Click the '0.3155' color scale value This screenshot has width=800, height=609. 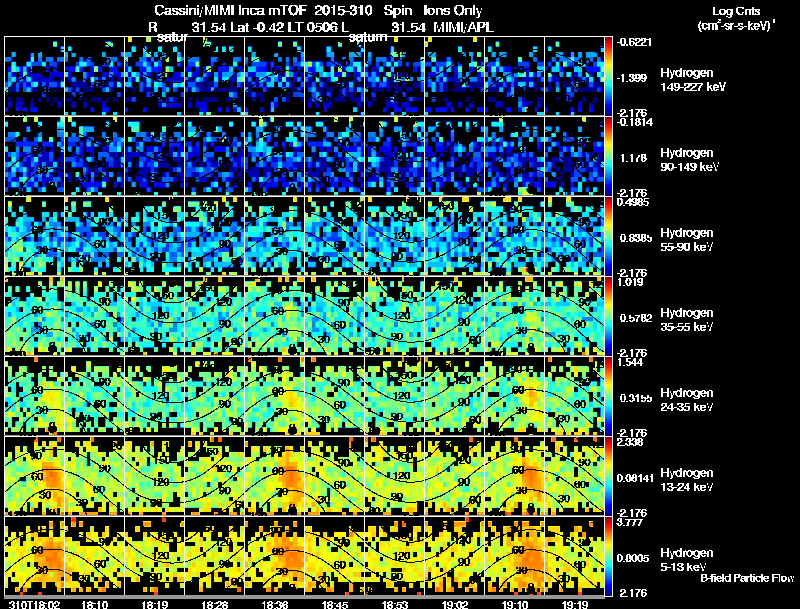pyautogui.click(x=636, y=398)
